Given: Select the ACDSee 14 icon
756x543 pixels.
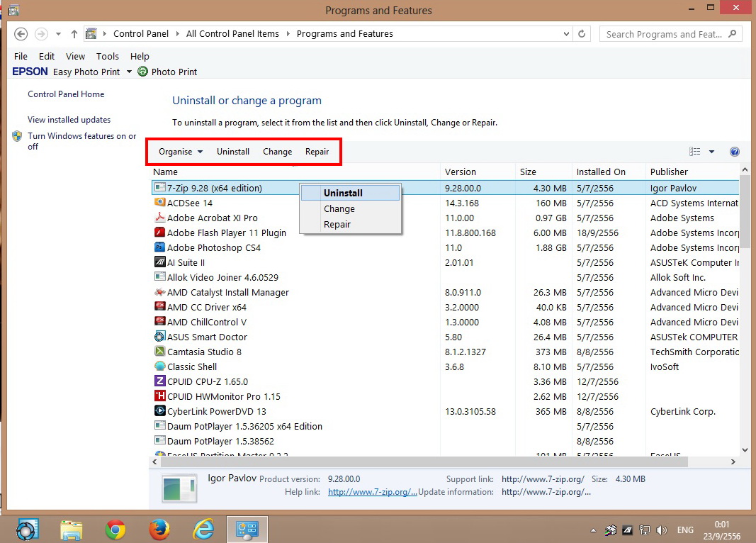Looking at the screenshot, I should point(159,203).
